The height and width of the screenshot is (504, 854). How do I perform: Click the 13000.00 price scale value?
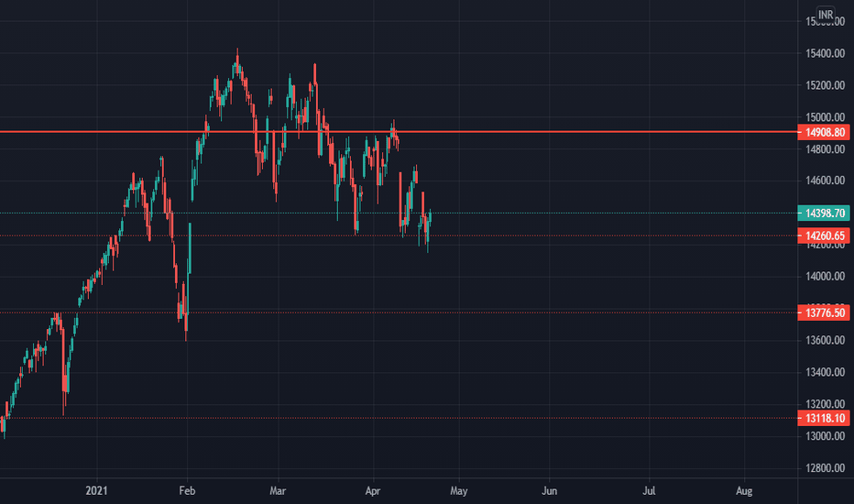point(825,436)
